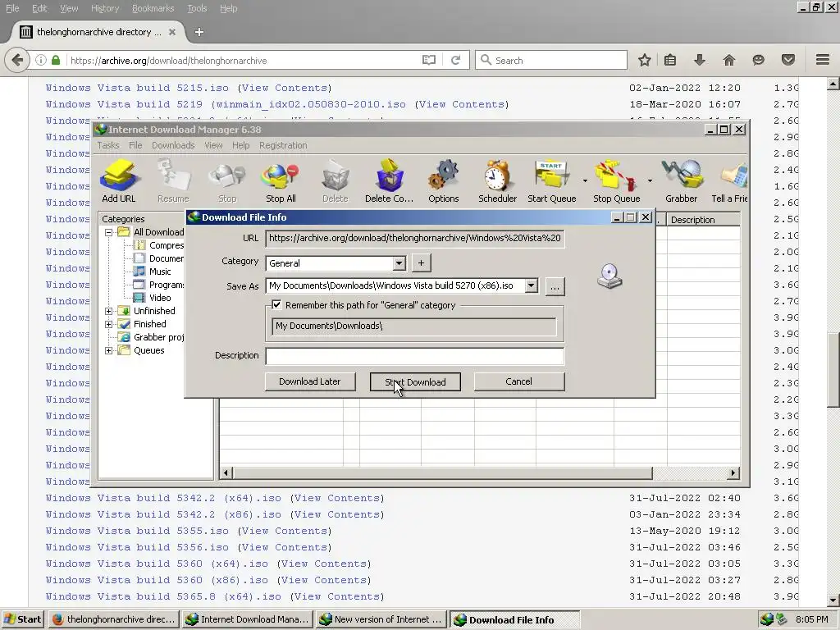Open the Scheduler clock icon
840x630 pixels.
click(x=497, y=180)
